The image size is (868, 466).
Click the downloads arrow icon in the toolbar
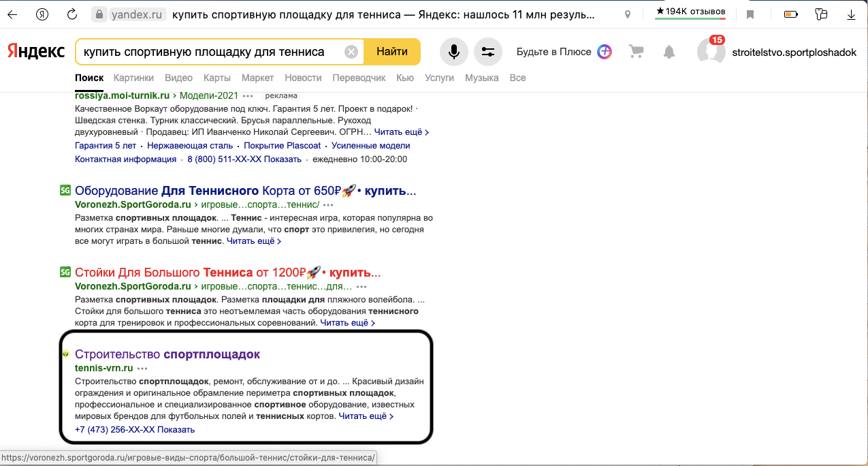(851, 13)
